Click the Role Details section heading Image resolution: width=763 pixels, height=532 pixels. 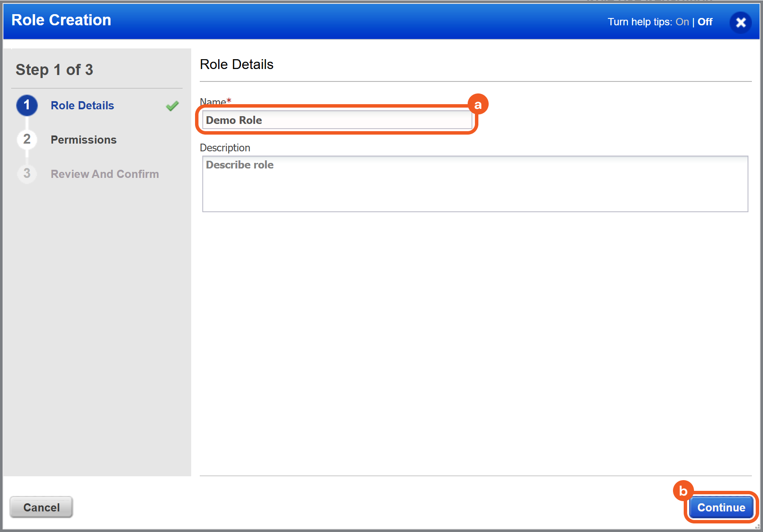237,64
